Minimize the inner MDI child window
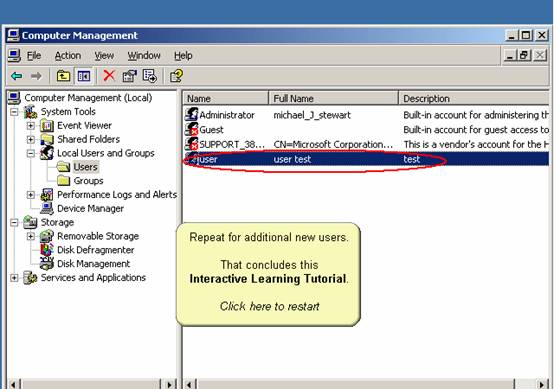The height and width of the screenshot is (389, 554). click(x=510, y=55)
